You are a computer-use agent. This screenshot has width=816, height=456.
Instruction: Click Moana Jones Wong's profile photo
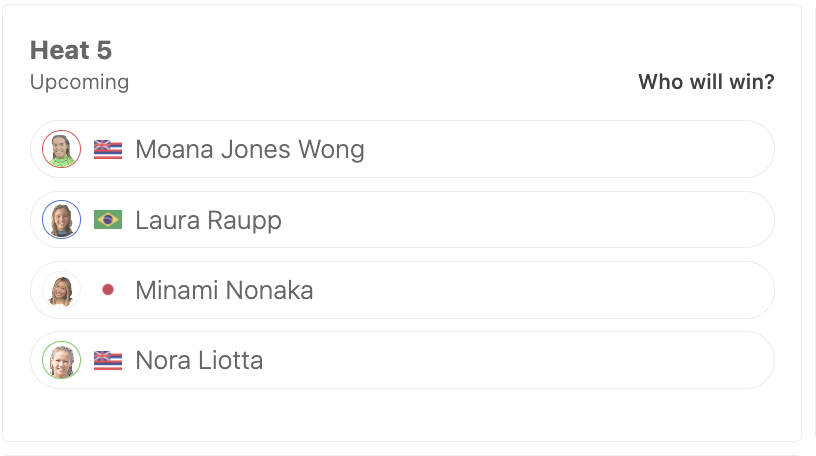pos(61,149)
